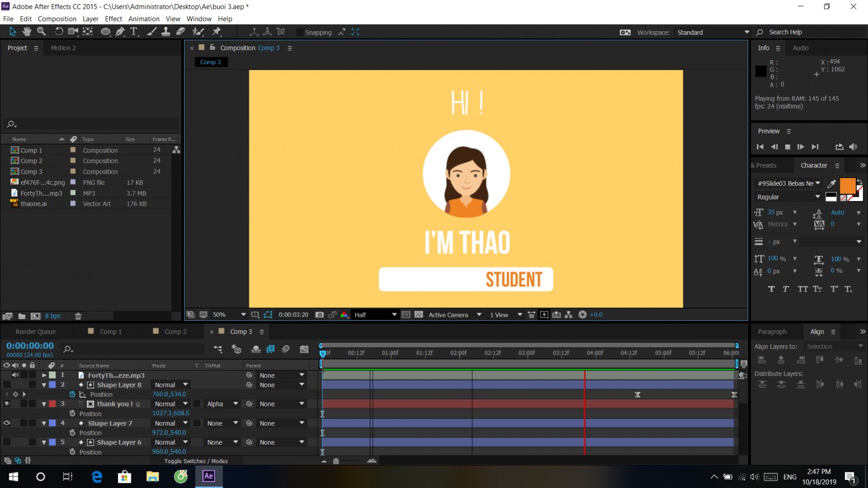Switch to the Paragraph panel tab
This screenshot has width=868, height=488.
click(x=772, y=332)
